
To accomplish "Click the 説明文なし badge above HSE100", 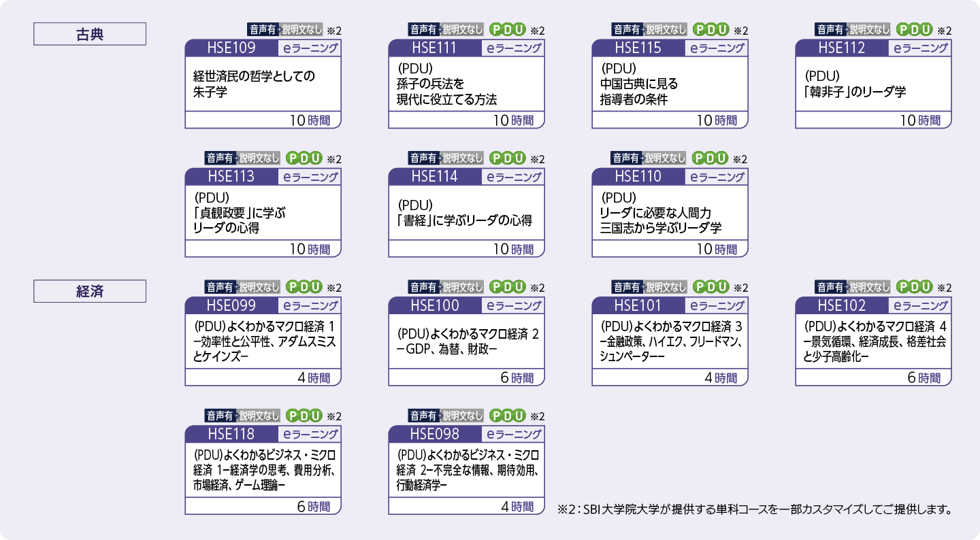I will tap(463, 287).
